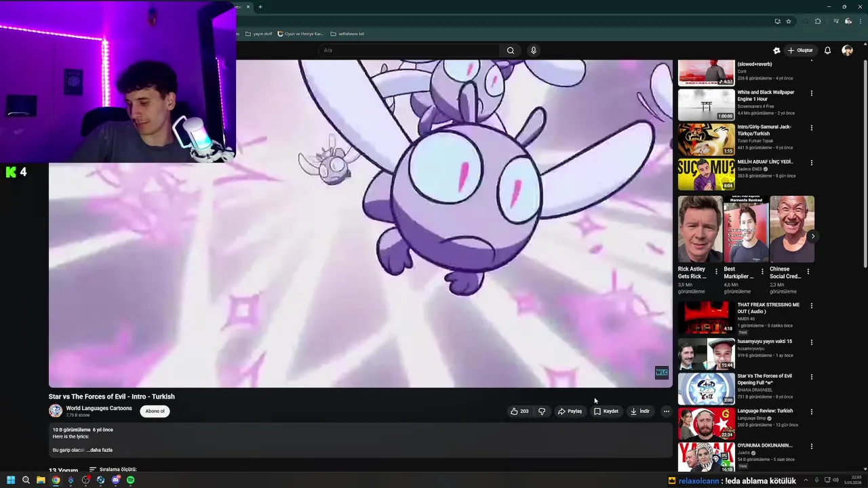Click the WLC watermark on the video
Viewport: 868px width, 488px height.
[x=661, y=372]
